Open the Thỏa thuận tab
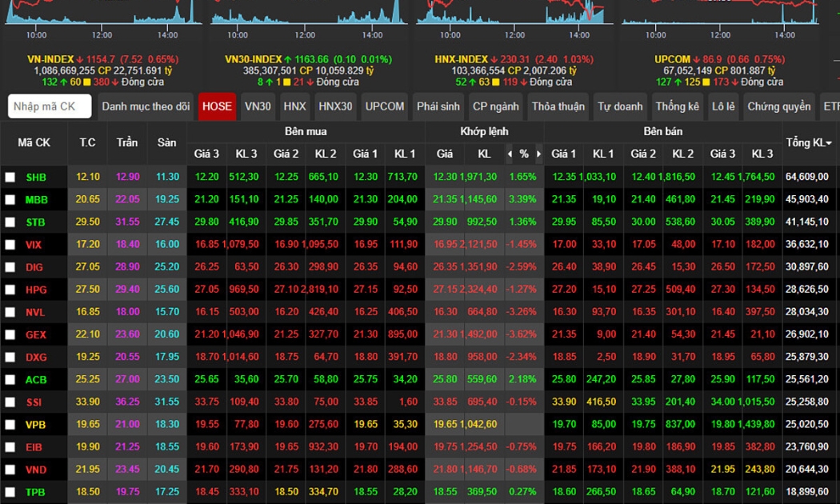The height and width of the screenshot is (504, 840). [x=558, y=106]
